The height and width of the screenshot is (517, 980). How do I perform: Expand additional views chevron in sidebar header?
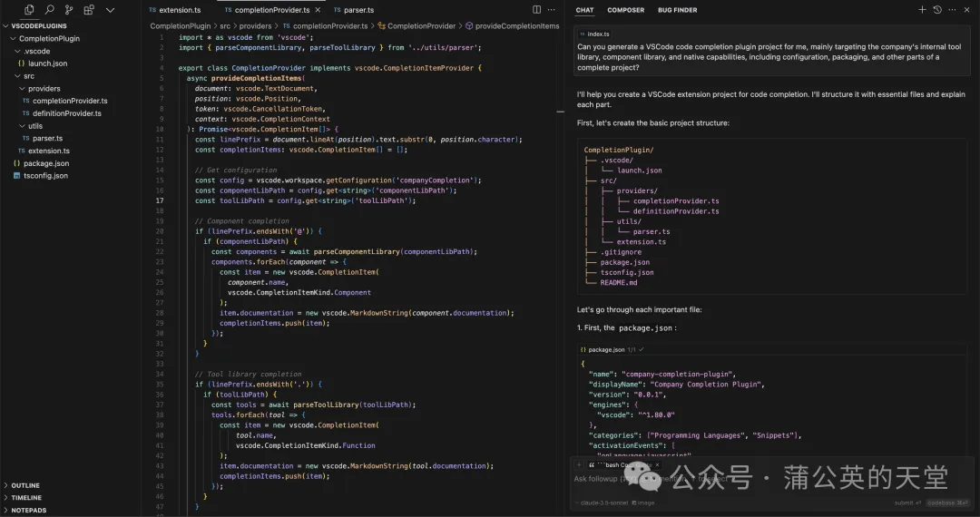click(110, 10)
